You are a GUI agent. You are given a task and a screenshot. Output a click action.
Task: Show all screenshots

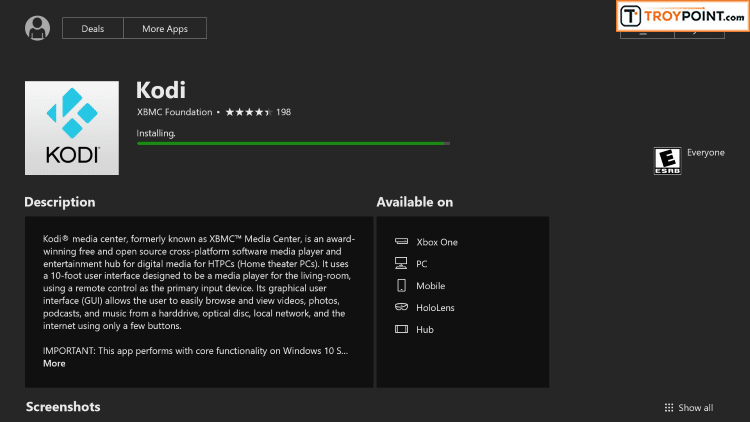689,408
